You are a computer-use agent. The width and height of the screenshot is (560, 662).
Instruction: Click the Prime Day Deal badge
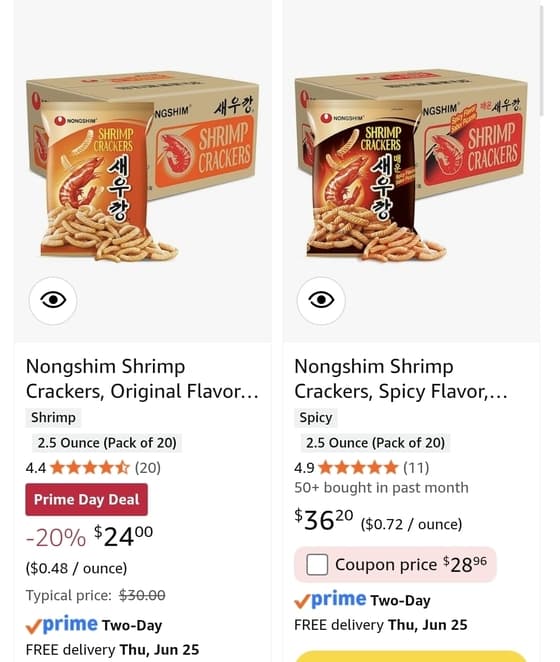pos(87,499)
